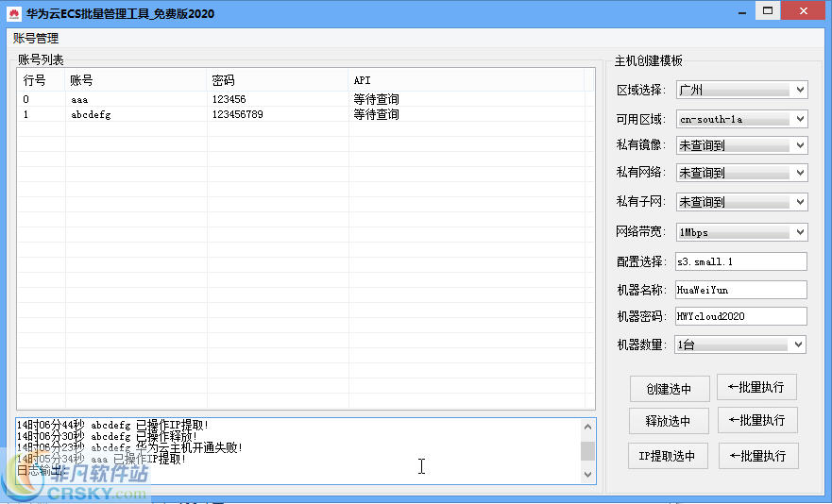
Task: Click 批量执行 next to 释放选中
Action: [x=757, y=420]
